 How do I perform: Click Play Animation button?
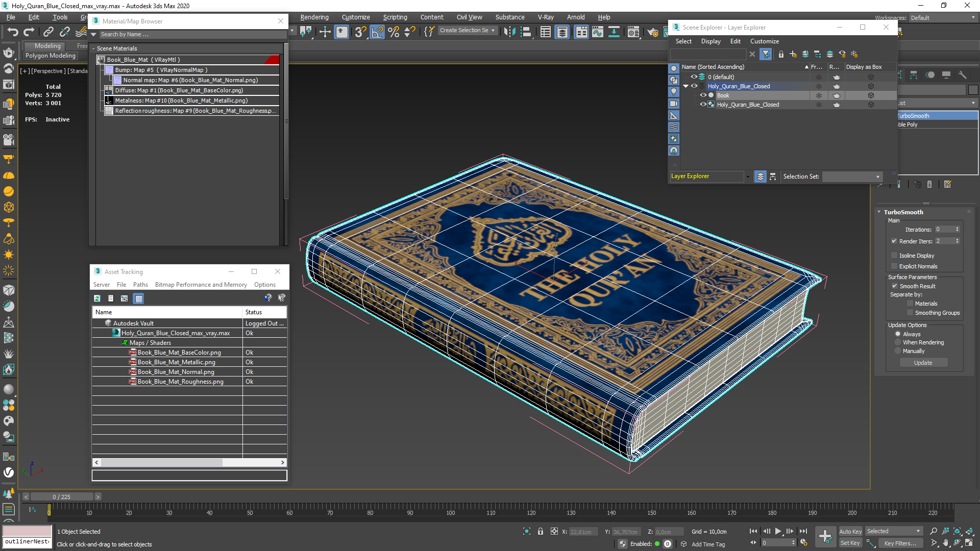pos(778,531)
